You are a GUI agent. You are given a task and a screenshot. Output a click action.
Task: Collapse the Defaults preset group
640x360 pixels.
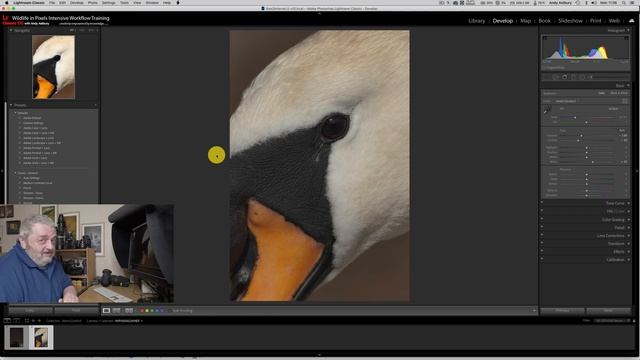[16, 113]
